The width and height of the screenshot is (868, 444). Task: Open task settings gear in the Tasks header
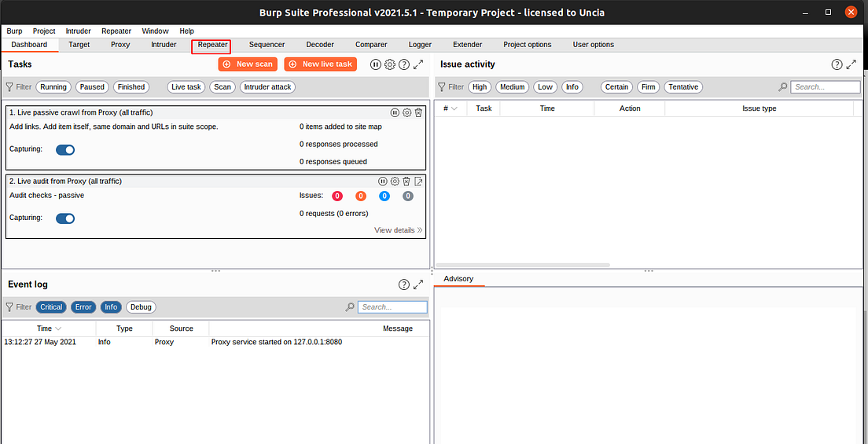[x=390, y=64]
